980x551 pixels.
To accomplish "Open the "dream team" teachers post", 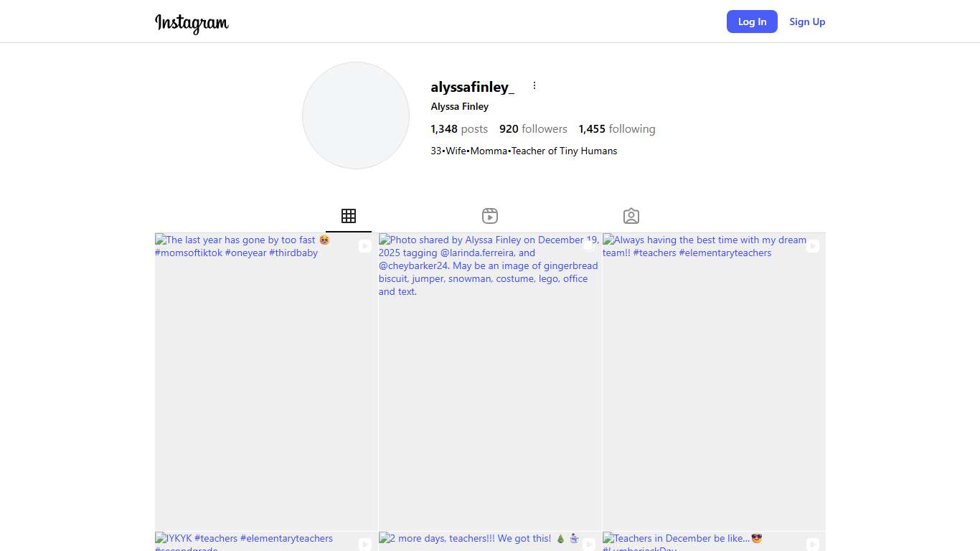I will (x=714, y=382).
